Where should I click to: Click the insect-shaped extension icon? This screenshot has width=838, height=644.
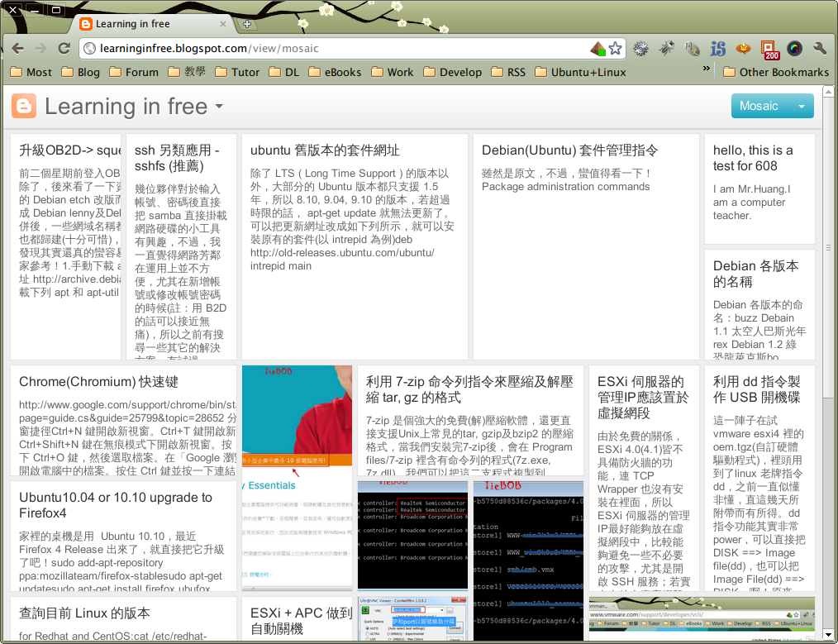(666, 49)
